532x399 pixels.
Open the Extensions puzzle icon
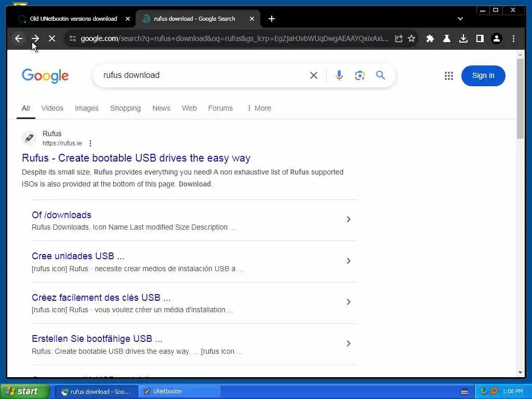pyautogui.click(x=430, y=38)
